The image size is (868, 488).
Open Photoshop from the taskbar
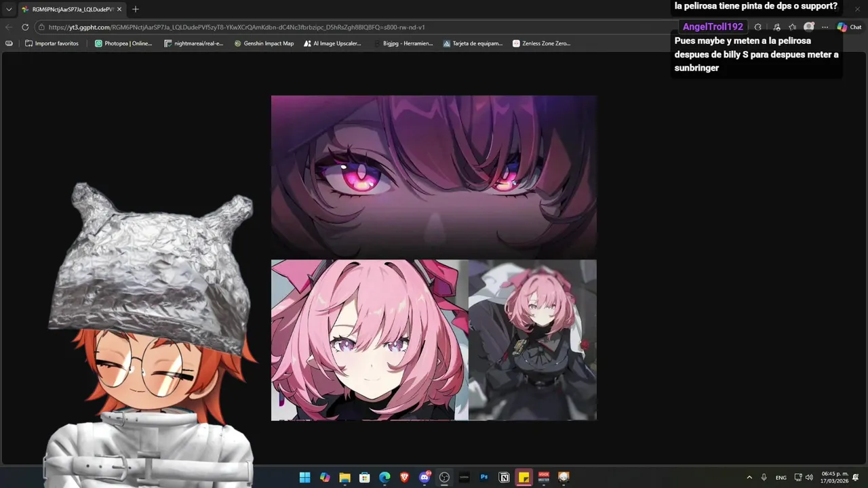pos(484,477)
